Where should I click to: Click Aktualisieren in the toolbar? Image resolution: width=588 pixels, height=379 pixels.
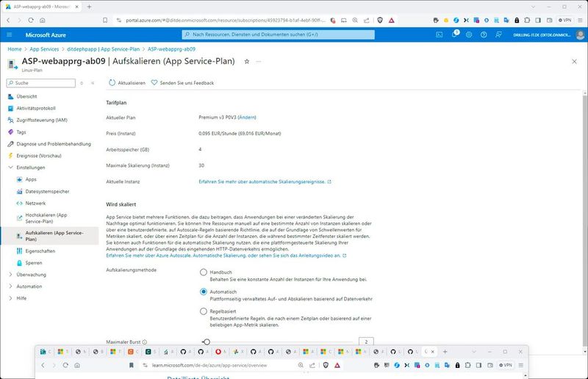pos(127,83)
